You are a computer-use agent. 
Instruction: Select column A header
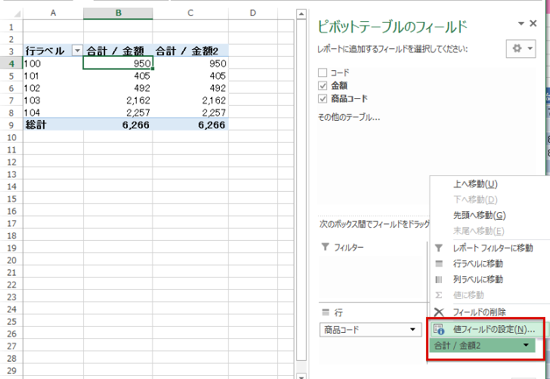(x=53, y=13)
